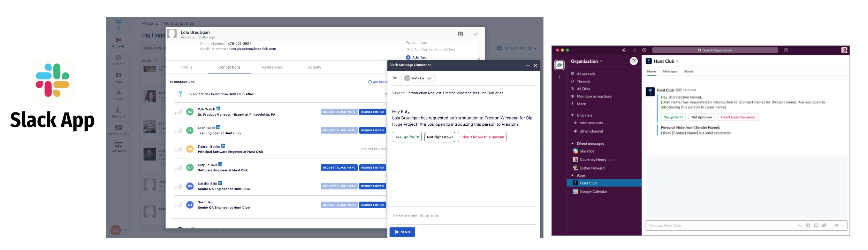Open Slack history clock icon

pyautogui.click(x=644, y=50)
